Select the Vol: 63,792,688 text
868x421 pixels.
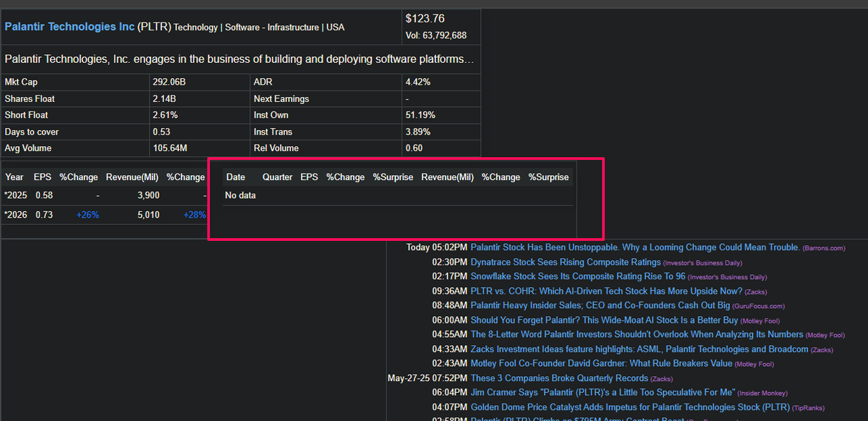click(436, 35)
